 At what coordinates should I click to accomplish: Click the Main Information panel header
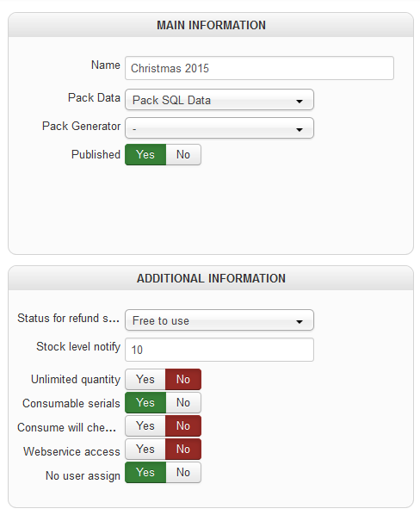211,25
